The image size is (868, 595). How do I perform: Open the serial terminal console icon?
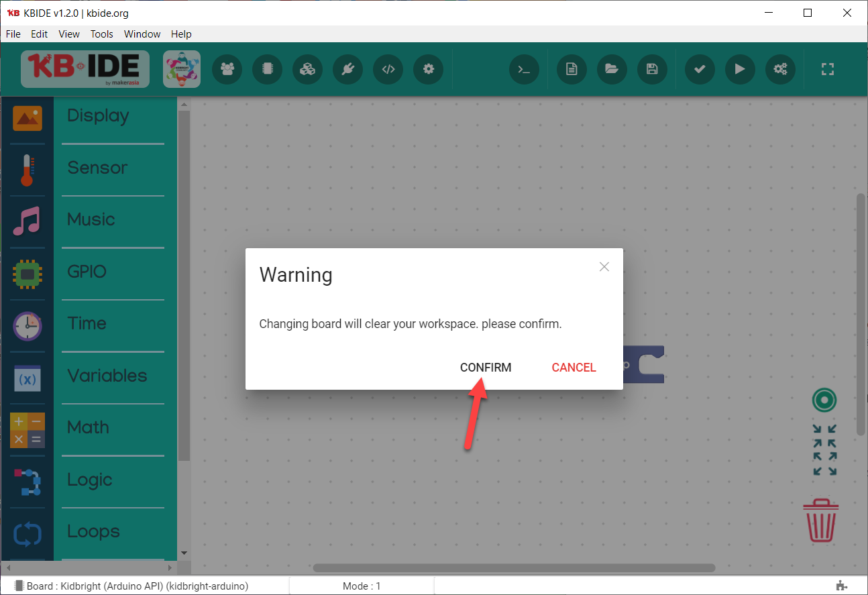pyautogui.click(x=524, y=69)
